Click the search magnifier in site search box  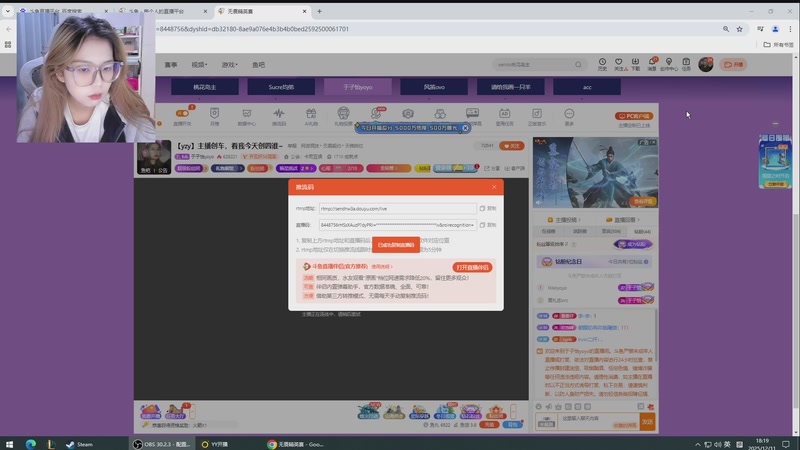click(x=578, y=65)
